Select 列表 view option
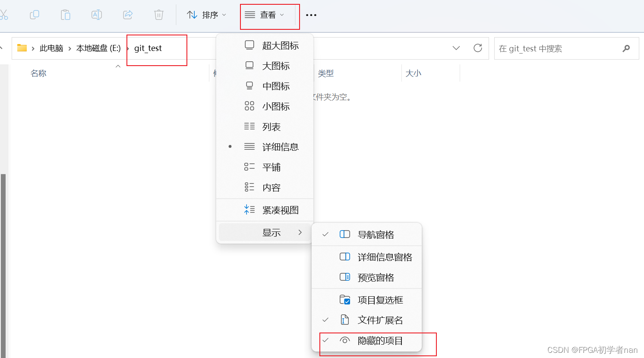 265,127
